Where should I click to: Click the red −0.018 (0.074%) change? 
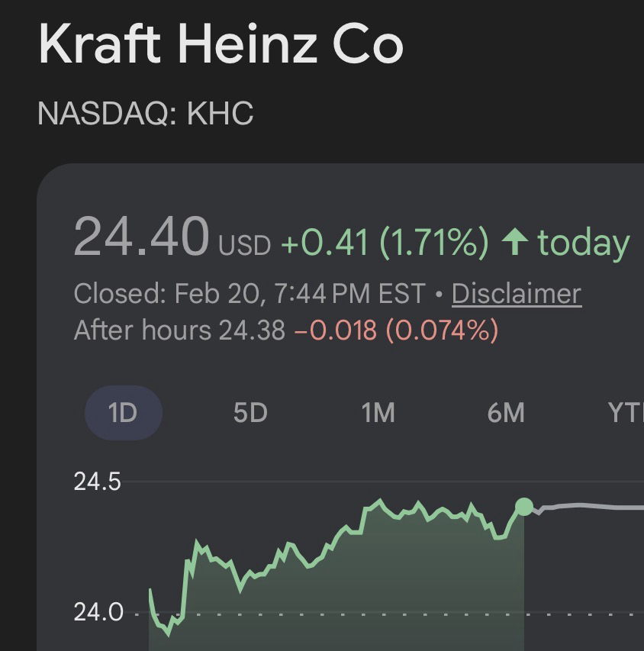coord(395,330)
